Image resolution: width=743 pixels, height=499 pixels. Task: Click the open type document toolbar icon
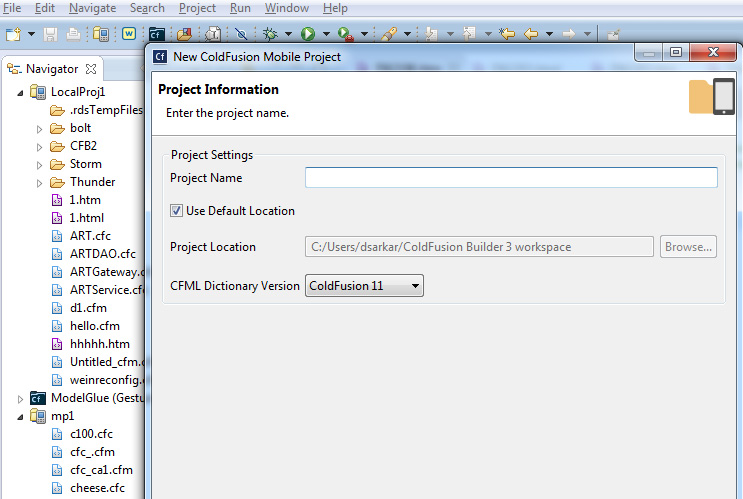click(x=213, y=34)
